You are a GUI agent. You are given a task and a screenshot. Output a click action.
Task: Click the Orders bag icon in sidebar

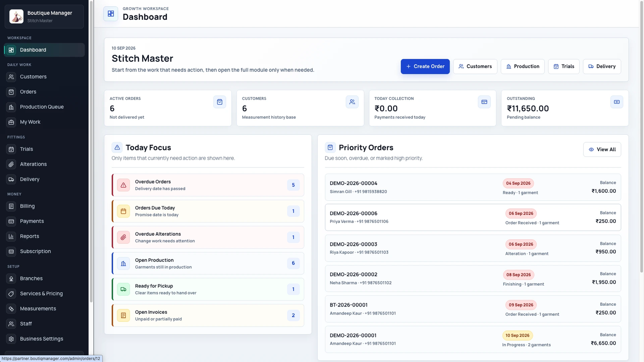click(x=11, y=92)
